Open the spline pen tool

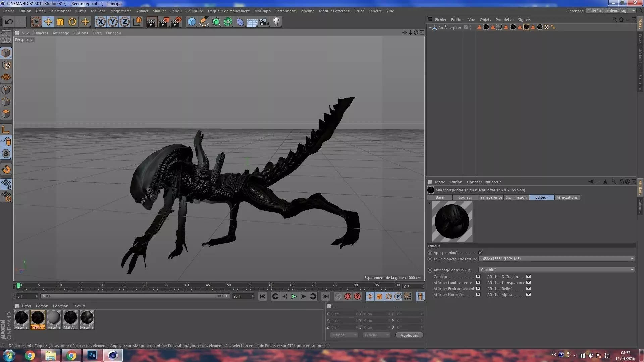(x=204, y=22)
